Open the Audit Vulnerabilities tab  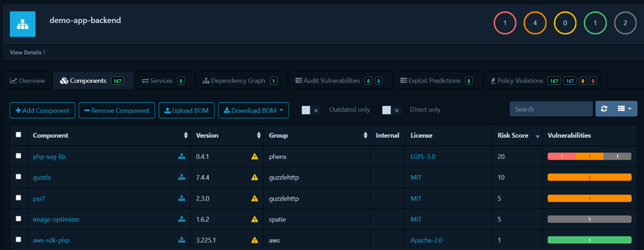[331, 81]
